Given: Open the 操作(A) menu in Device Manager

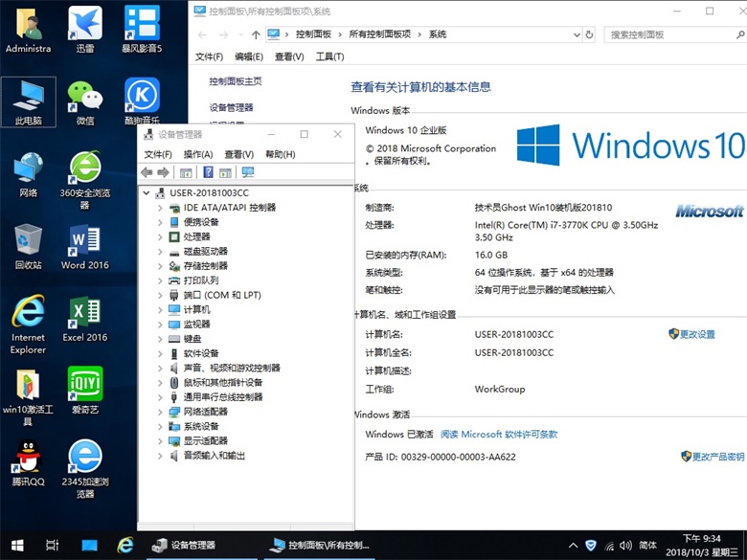Looking at the screenshot, I should tap(198, 154).
